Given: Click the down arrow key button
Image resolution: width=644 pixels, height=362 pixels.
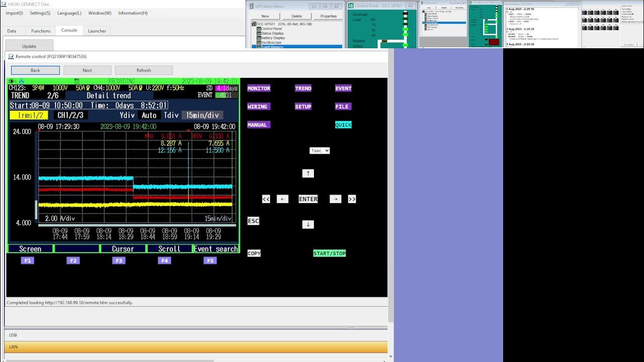Looking at the screenshot, I should pyautogui.click(x=308, y=224).
